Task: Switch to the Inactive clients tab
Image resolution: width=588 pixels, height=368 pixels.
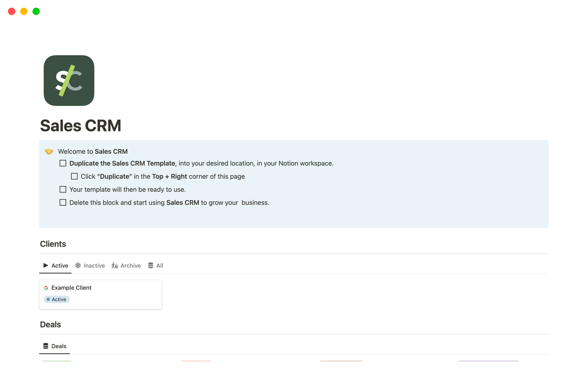Action: tap(94, 266)
